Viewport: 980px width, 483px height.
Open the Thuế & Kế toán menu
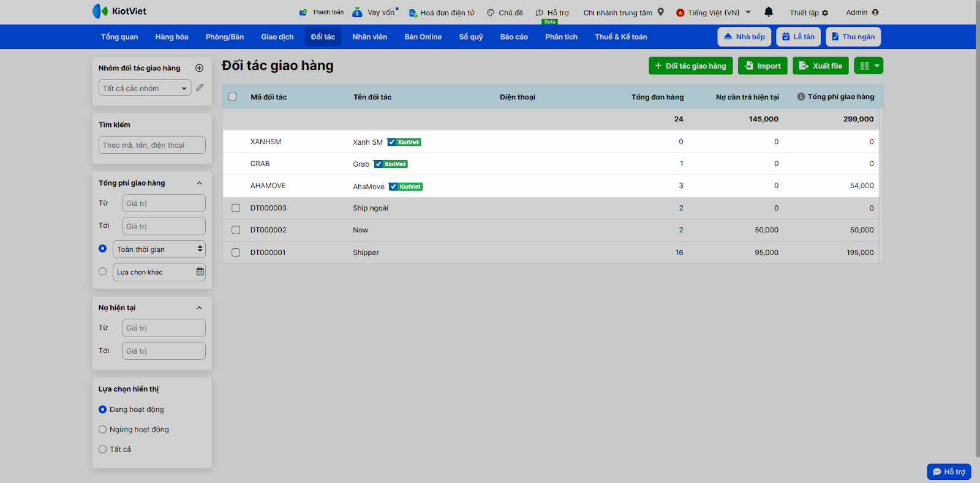coord(621,37)
